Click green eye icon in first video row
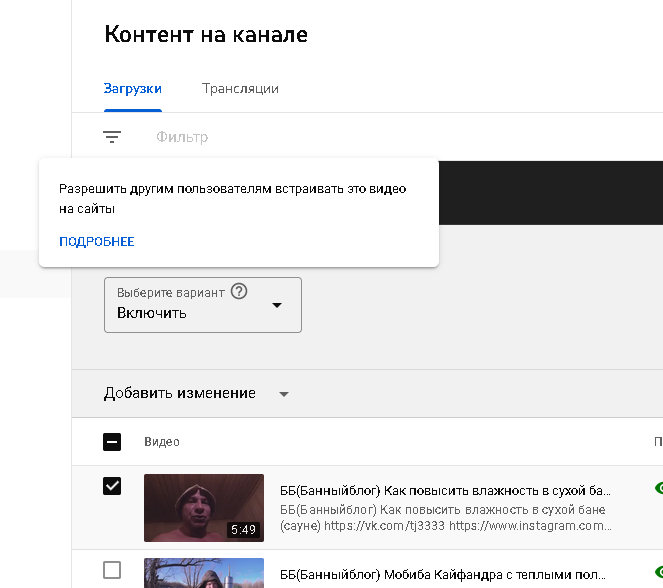The width and height of the screenshot is (663, 588). (x=658, y=489)
